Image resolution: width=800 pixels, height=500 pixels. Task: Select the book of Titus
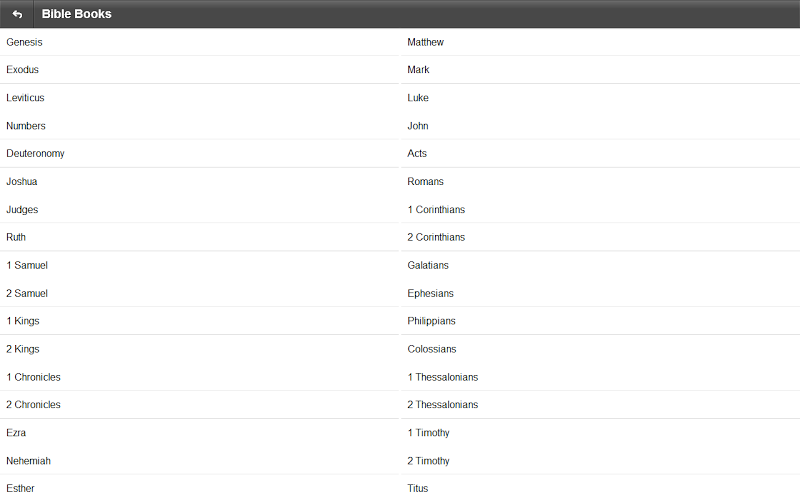pyautogui.click(x=418, y=489)
